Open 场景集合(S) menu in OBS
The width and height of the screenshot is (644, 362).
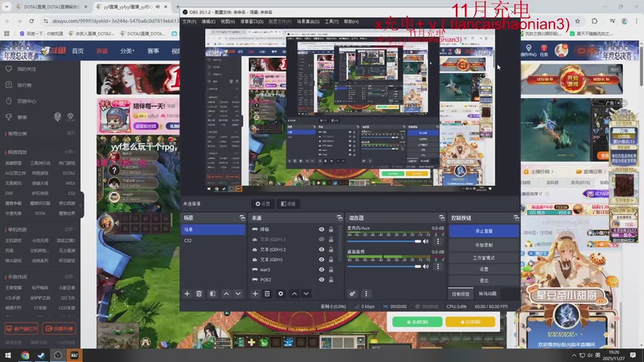click(308, 22)
